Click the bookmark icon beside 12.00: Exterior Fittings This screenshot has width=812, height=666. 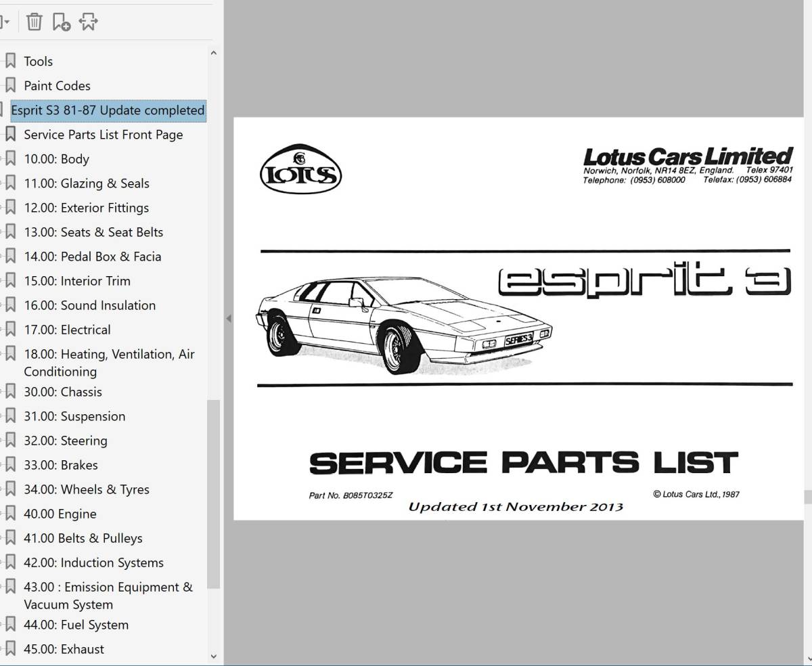pyautogui.click(x=10, y=207)
